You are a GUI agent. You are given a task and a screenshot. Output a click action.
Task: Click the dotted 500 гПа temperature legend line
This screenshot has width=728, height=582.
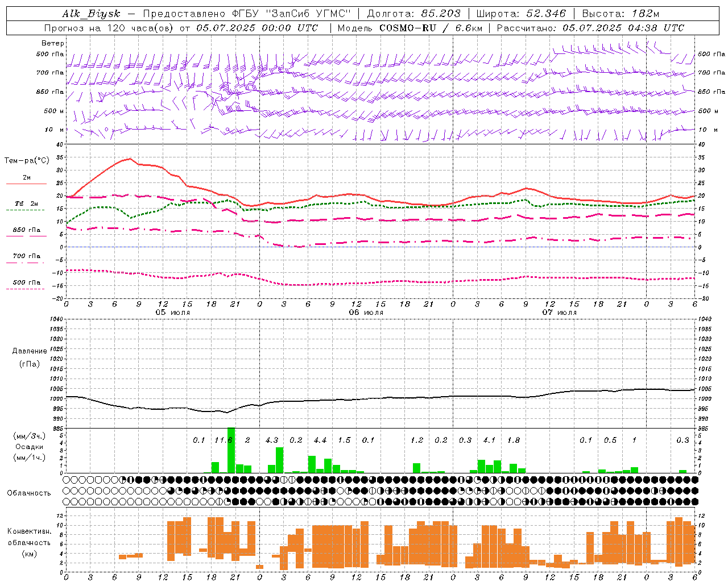26,289
